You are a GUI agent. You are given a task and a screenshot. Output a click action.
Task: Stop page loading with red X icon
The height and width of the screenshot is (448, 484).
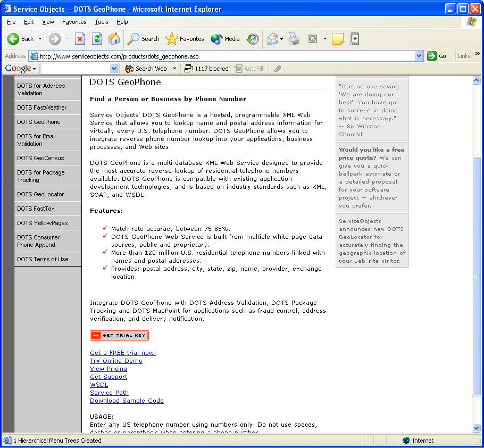pyautogui.click(x=80, y=39)
